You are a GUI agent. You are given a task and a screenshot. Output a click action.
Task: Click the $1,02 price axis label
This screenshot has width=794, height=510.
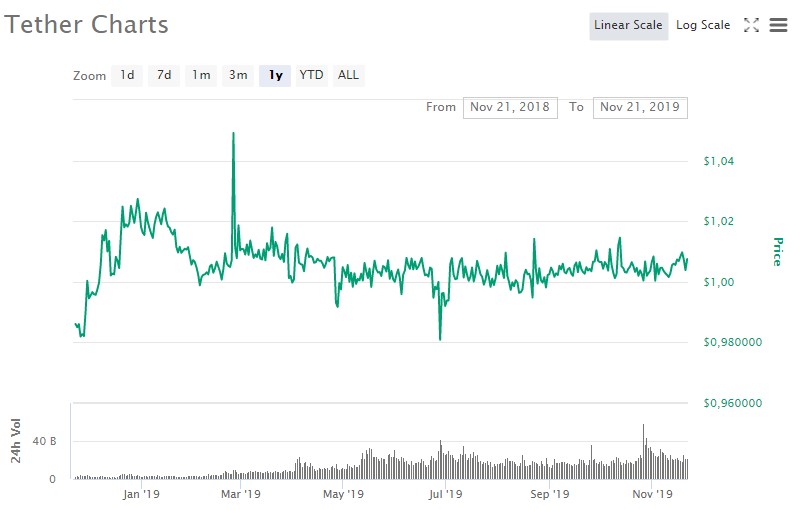719,221
